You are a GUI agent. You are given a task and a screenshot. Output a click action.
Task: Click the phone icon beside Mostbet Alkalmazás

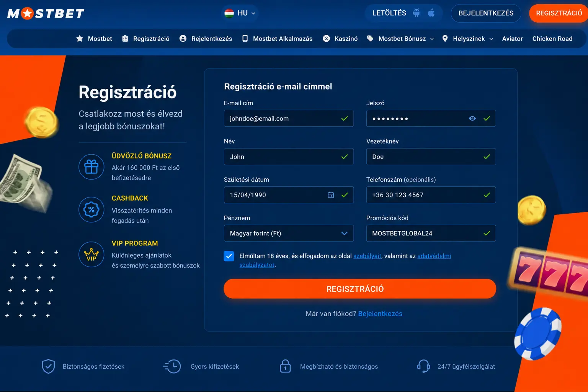pos(245,39)
